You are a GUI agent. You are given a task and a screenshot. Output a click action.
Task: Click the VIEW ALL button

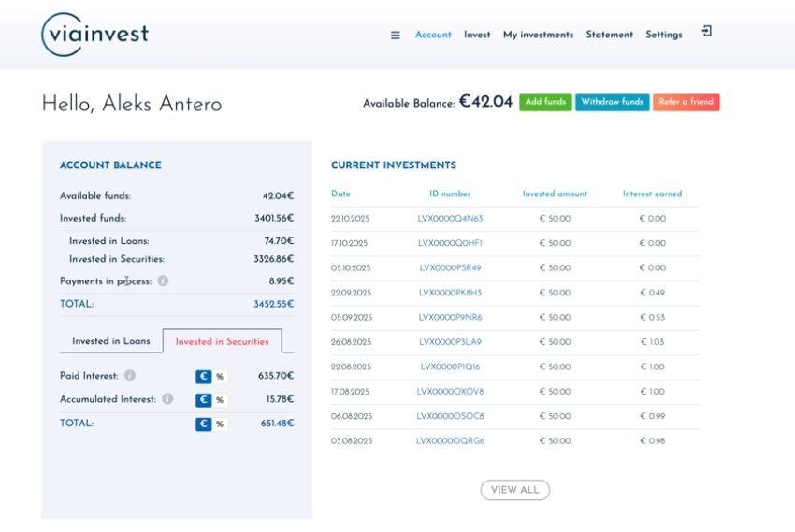tap(515, 490)
